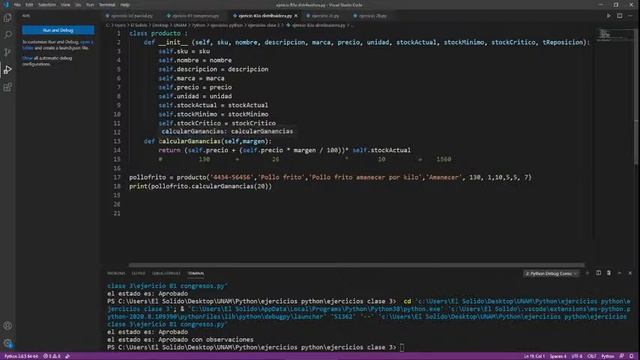Screen dimensions: 640x360
Task: Open notifications bell in status bar
Action: [631, 356]
